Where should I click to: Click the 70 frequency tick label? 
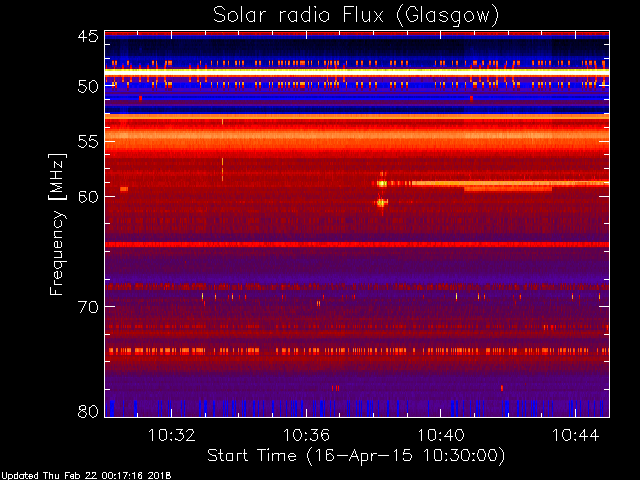point(88,307)
